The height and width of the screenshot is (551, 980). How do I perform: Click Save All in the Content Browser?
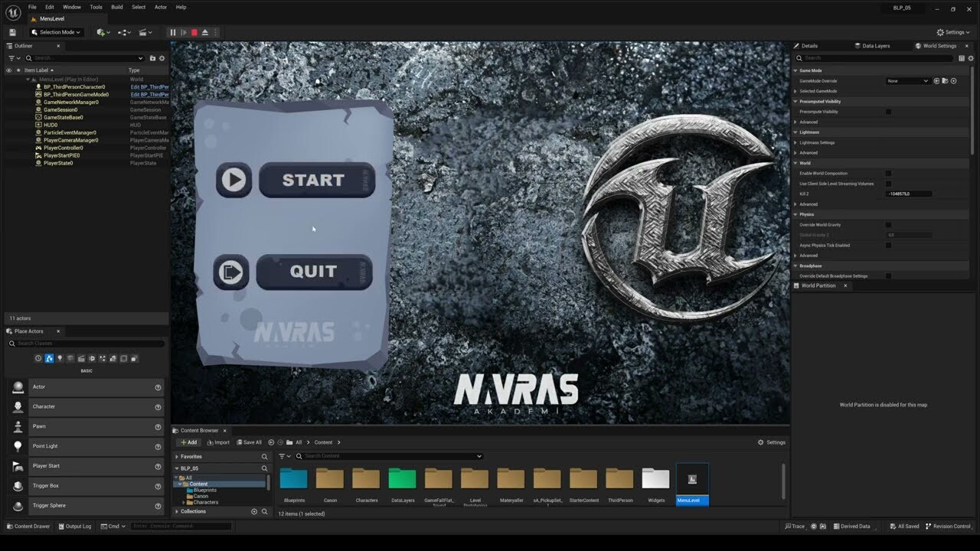pos(250,442)
